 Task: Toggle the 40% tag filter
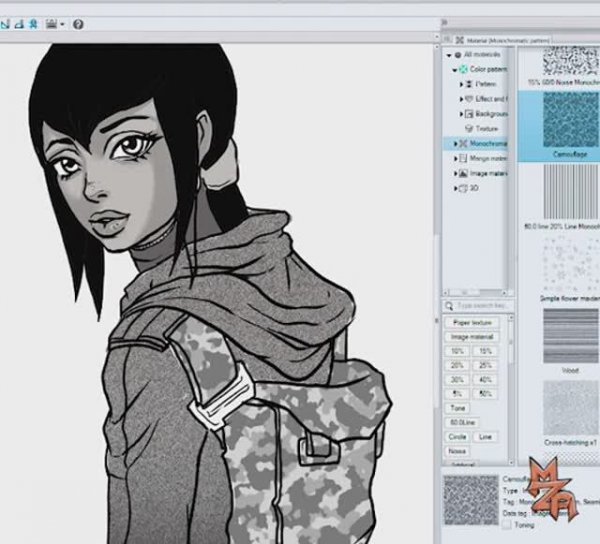(485, 380)
